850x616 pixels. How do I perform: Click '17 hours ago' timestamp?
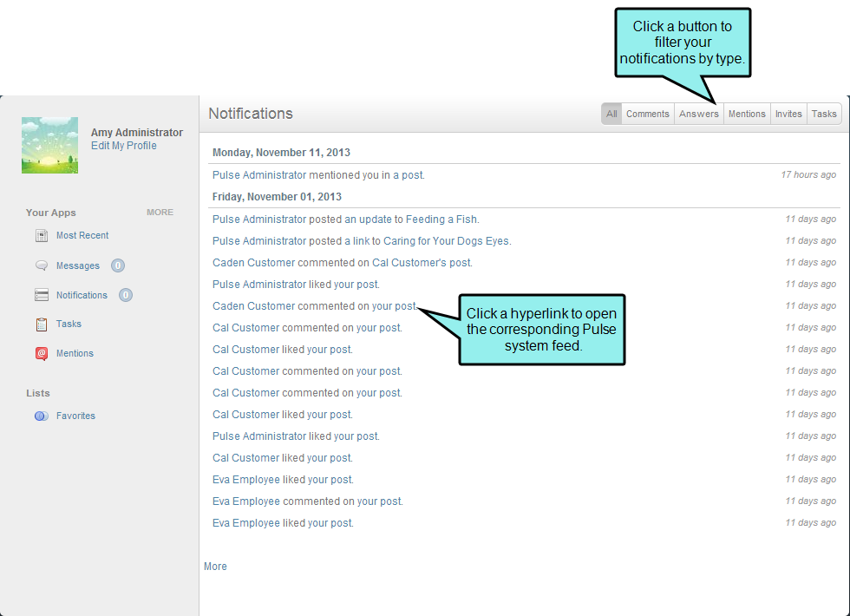click(808, 174)
